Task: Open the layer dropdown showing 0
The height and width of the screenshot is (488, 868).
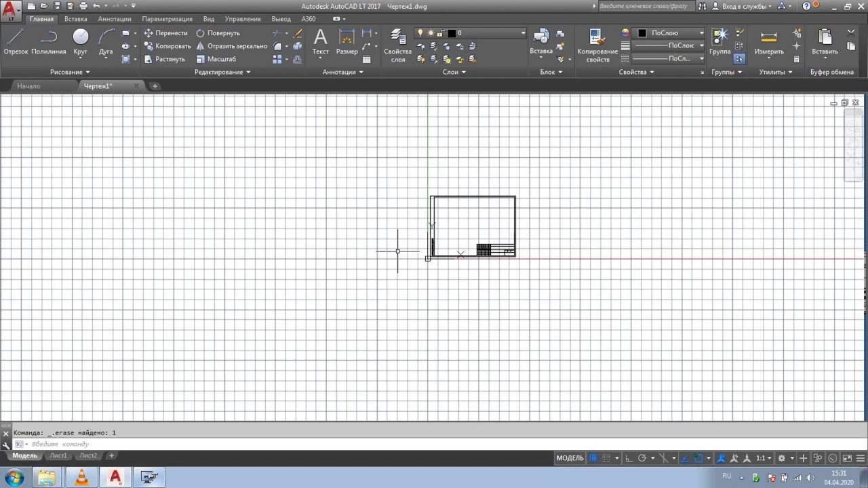Action: [469, 33]
